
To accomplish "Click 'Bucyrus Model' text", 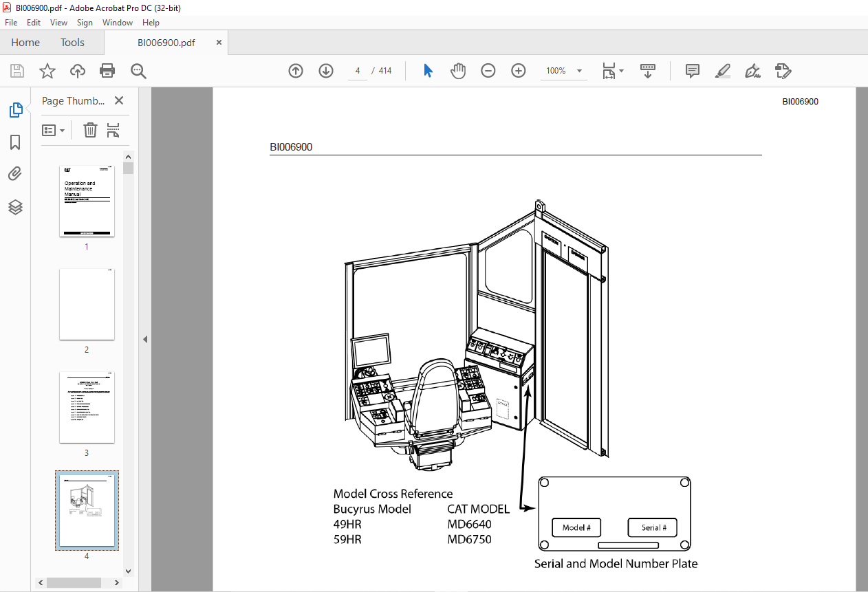I will (x=372, y=509).
